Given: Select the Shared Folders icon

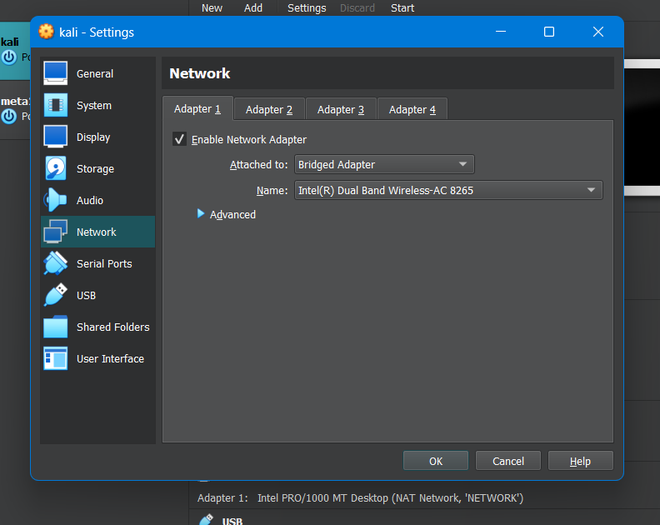Looking at the screenshot, I should tap(56, 327).
